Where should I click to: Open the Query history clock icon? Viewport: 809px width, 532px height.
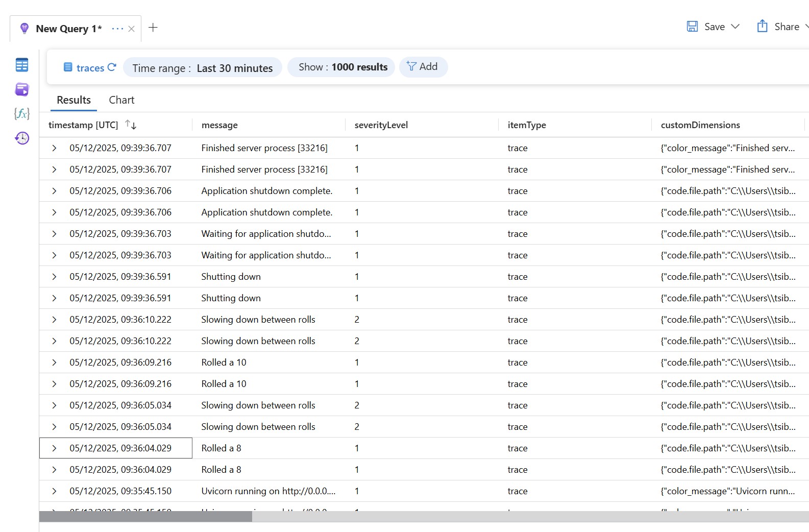[x=22, y=138]
